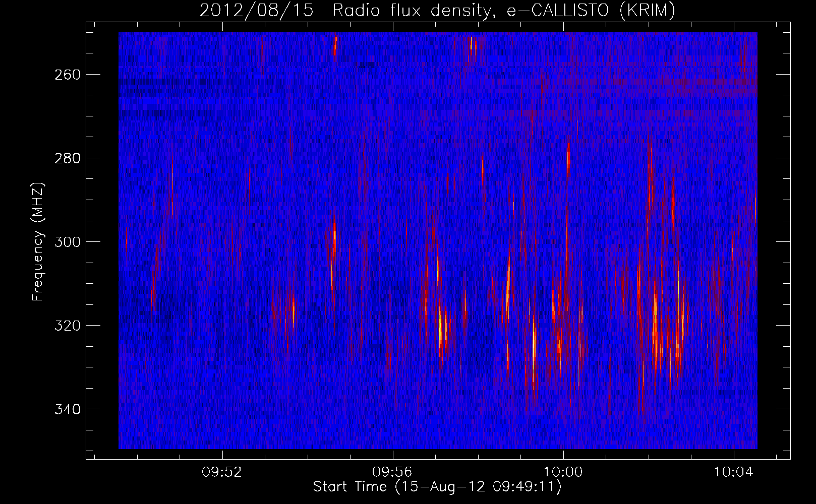Click the 'Frequency (MHZ)' axis label
The height and width of the screenshot is (504, 816).
pos(38,241)
